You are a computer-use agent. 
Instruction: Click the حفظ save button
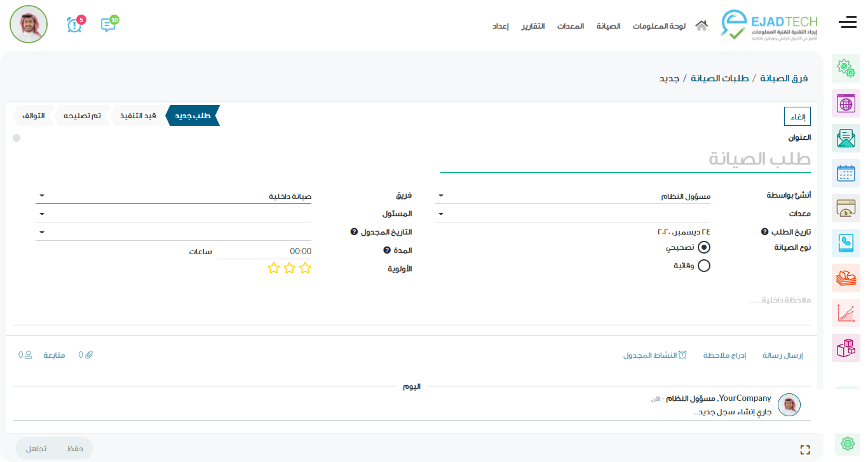75,449
